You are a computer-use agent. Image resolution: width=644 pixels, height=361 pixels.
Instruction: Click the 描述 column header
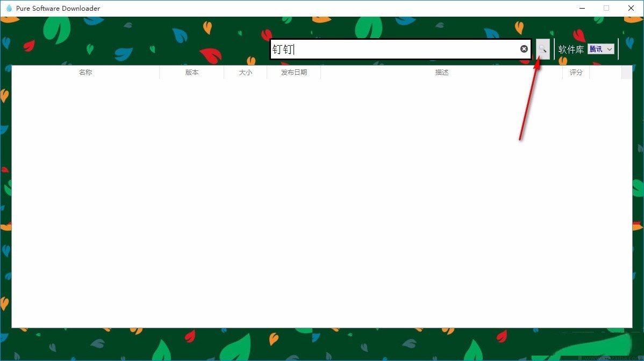(x=441, y=72)
